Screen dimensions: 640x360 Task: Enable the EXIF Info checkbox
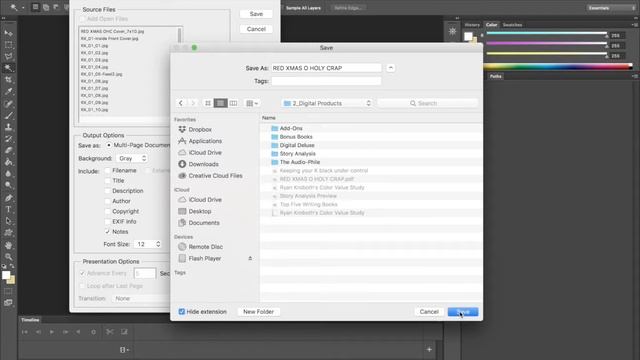[x=108, y=221]
